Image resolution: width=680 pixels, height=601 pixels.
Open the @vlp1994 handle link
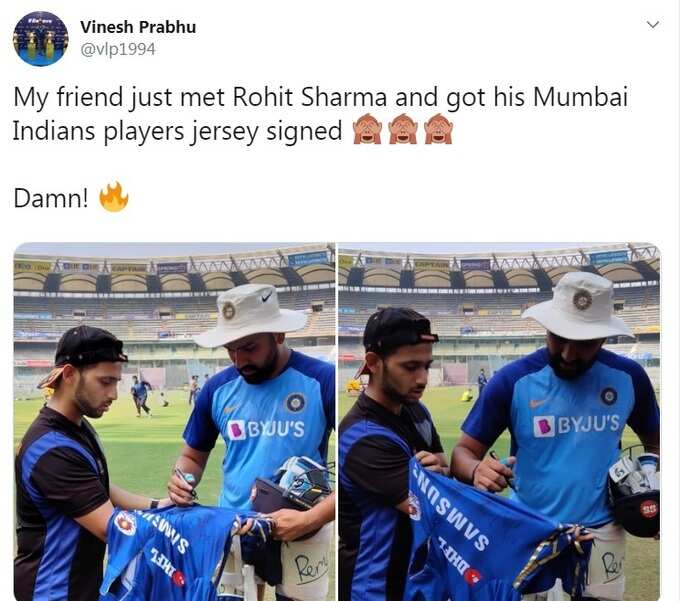pyautogui.click(x=118, y=49)
